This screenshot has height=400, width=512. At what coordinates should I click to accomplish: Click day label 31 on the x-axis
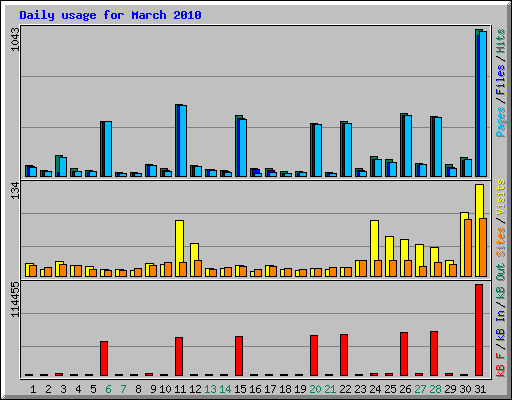480,389
